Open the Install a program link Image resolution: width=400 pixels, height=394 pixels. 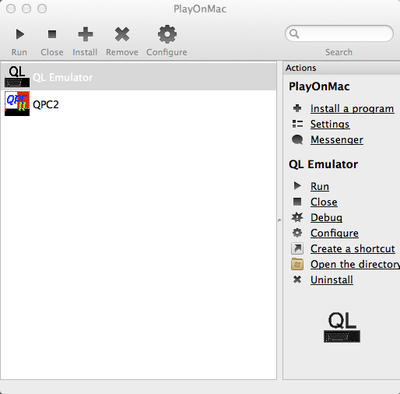tap(352, 109)
